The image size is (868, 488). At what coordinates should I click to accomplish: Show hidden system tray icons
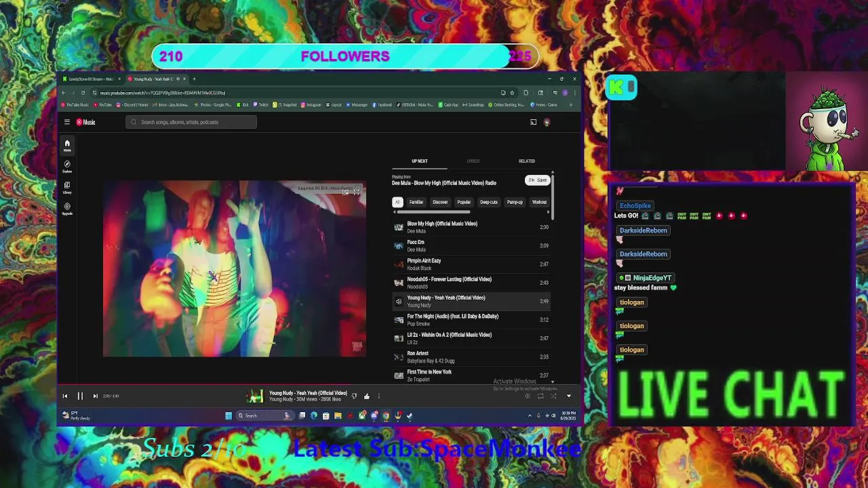530,415
